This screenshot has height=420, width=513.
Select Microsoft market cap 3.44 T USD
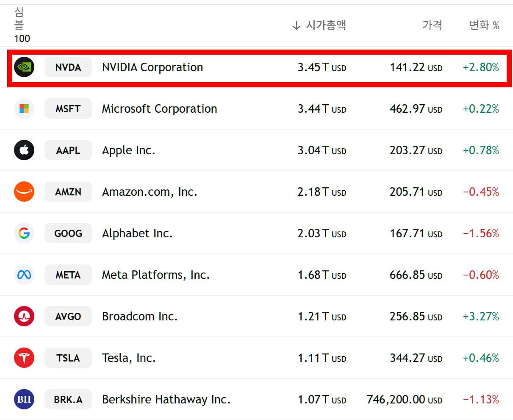322,109
